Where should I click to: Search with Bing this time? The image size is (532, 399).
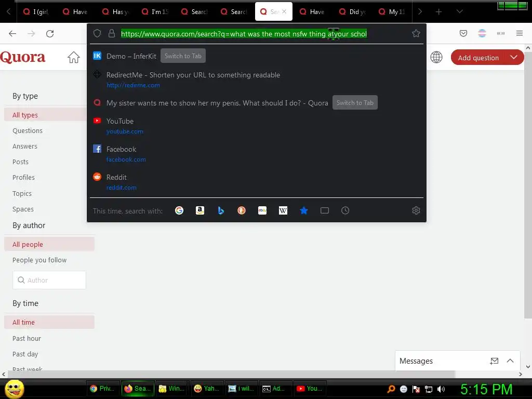pyautogui.click(x=221, y=211)
